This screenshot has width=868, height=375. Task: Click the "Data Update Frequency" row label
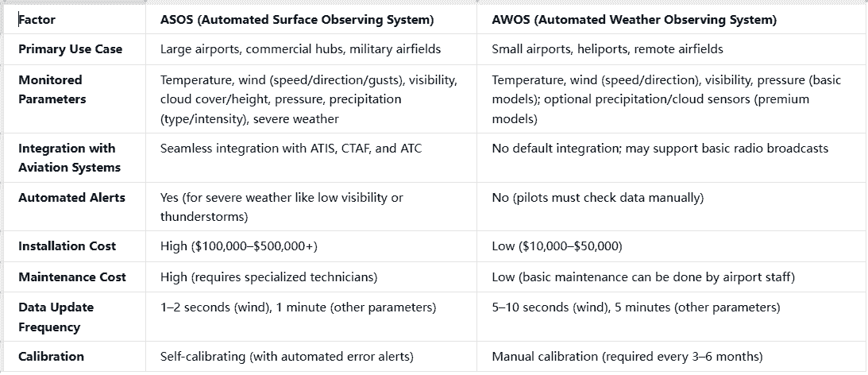pos(56,317)
